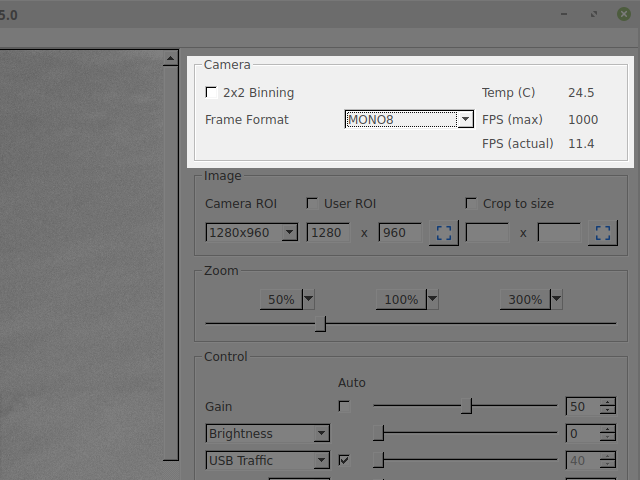
Task: Click the Camera ROI label
Action: tap(241, 204)
